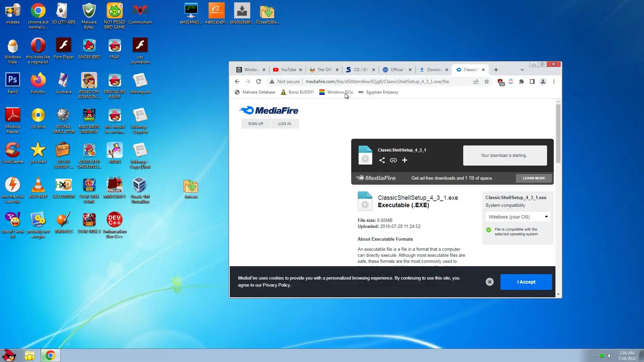The height and width of the screenshot is (362, 644).
Task: Click the mediafire.com address bar
Action: click(x=377, y=81)
